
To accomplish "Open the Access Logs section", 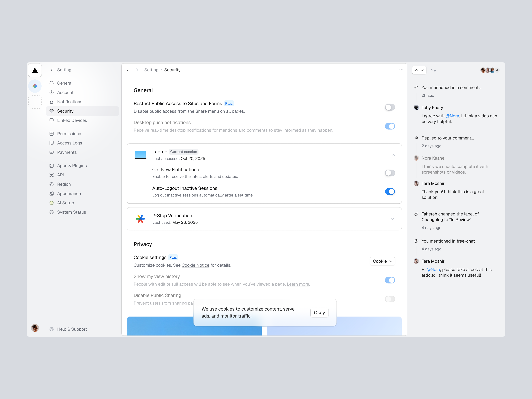I will 69,143.
